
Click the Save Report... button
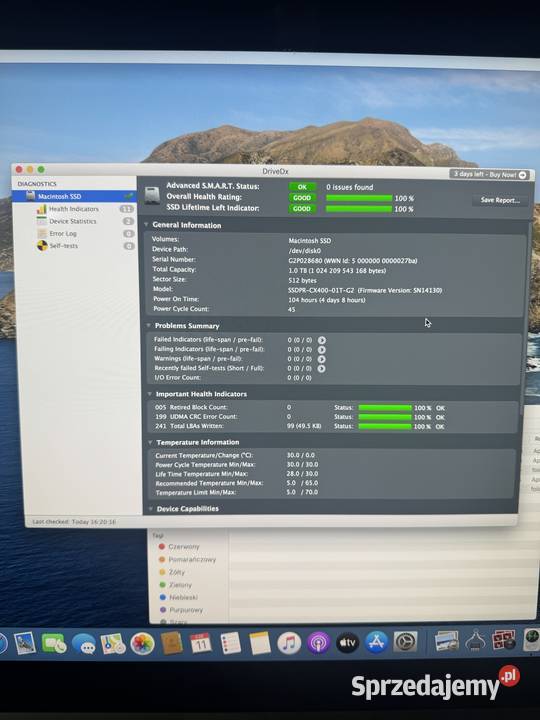coord(500,200)
